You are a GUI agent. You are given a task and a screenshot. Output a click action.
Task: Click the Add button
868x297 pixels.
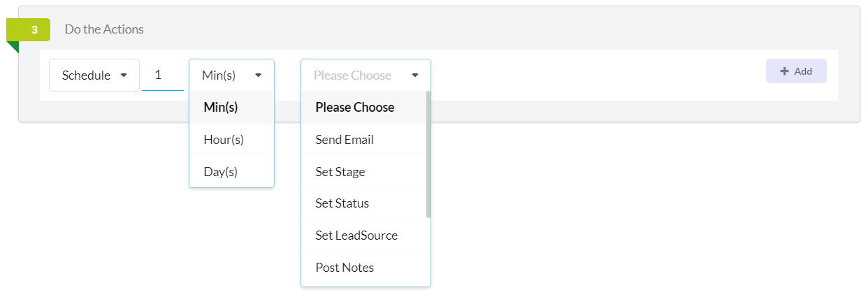(x=796, y=71)
